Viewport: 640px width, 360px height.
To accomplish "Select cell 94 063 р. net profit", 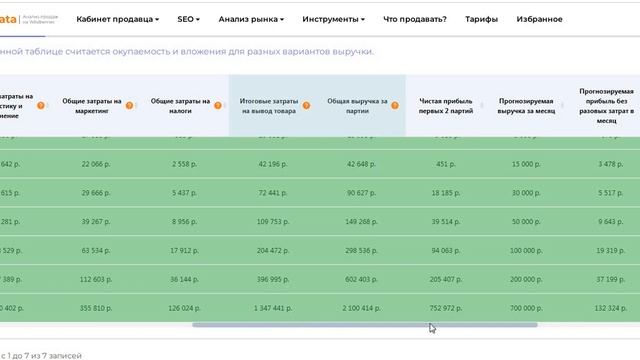I will tap(446, 251).
